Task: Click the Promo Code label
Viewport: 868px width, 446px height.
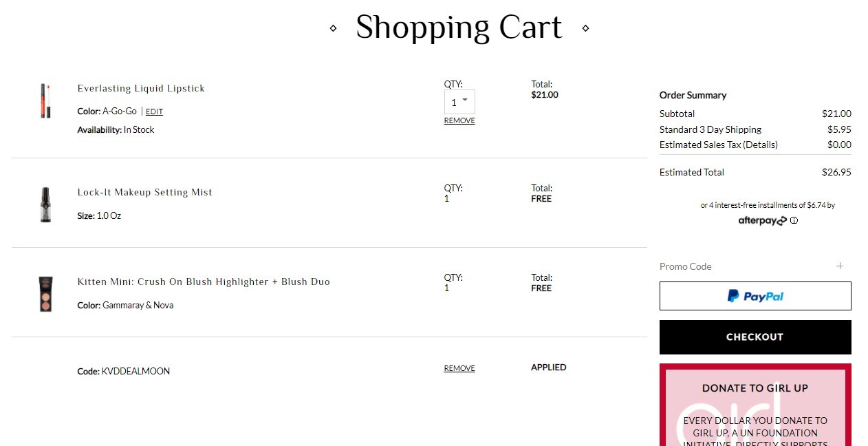Action: (x=686, y=266)
